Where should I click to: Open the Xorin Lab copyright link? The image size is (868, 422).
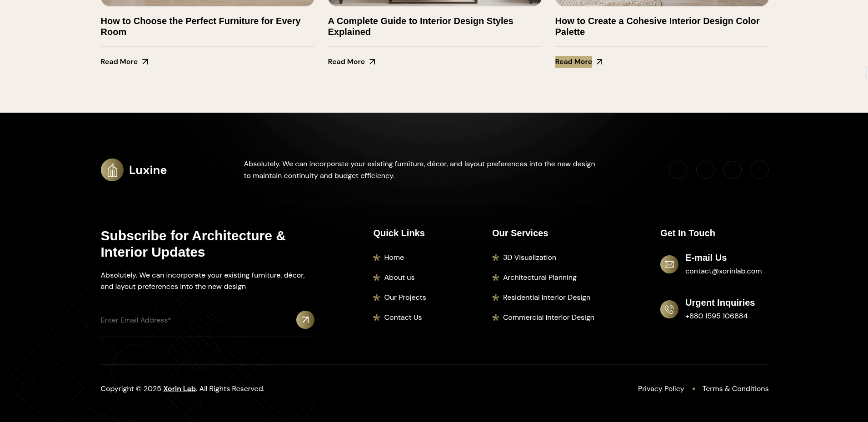(x=180, y=389)
